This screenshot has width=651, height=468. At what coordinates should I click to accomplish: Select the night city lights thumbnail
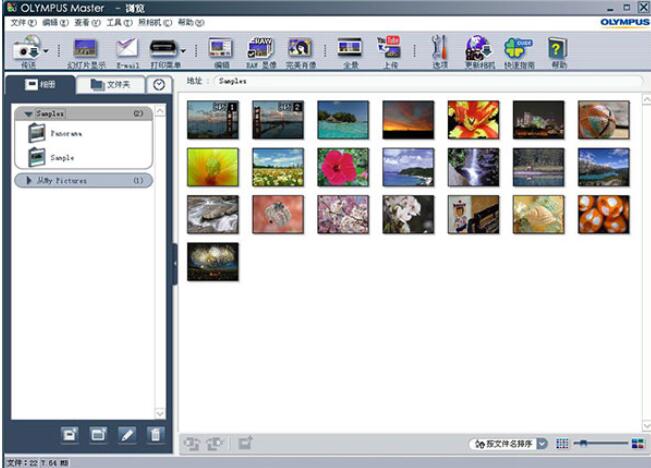[x=538, y=120]
